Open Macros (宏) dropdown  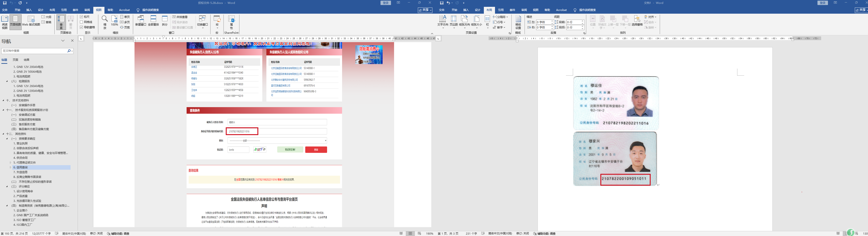(217, 22)
